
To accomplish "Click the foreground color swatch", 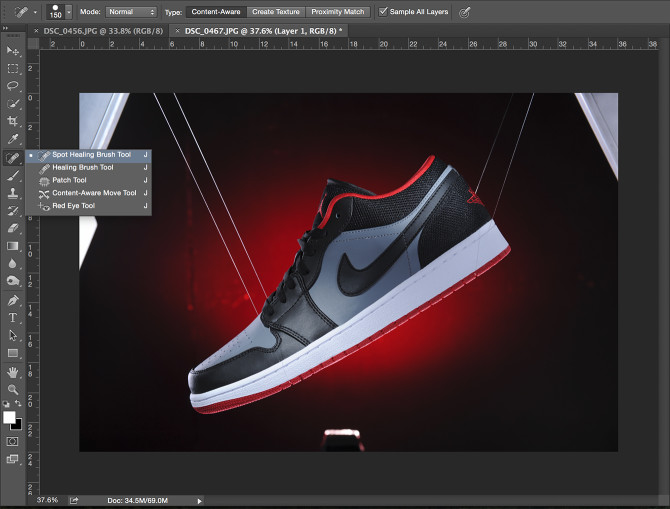I will point(9,417).
